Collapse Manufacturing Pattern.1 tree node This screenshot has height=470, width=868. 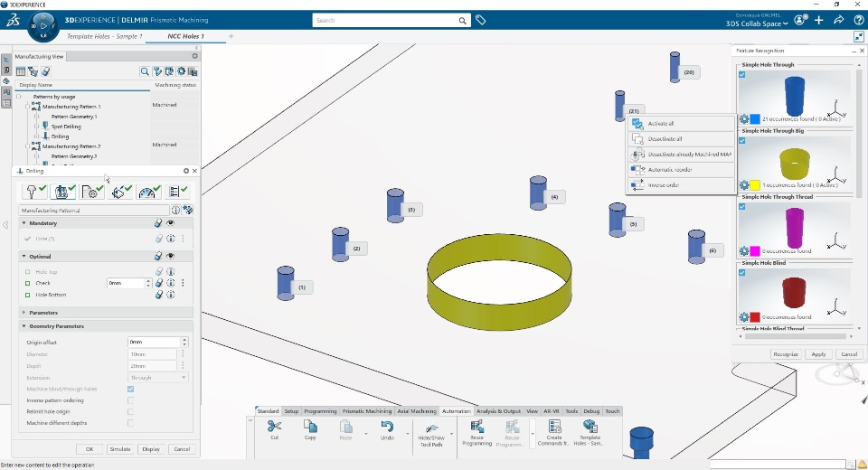coord(27,107)
